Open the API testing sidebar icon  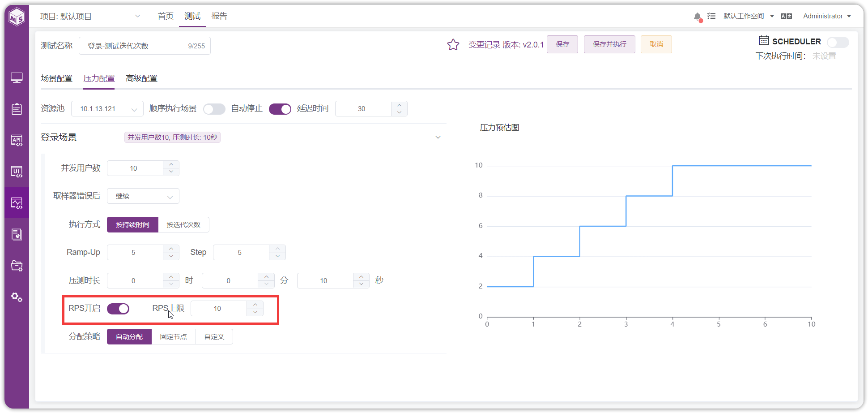pos(17,140)
